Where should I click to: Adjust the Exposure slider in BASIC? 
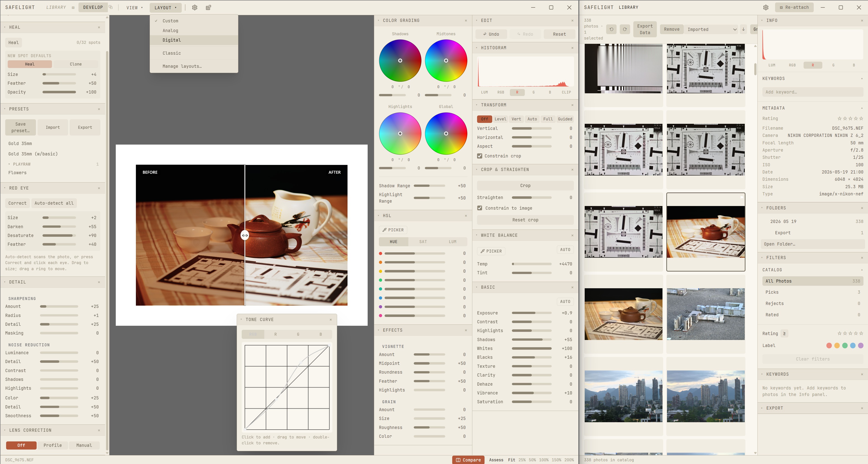tap(531, 313)
